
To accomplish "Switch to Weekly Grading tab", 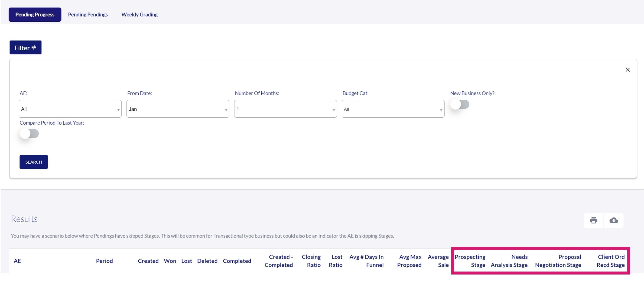I will [x=139, y=15].
